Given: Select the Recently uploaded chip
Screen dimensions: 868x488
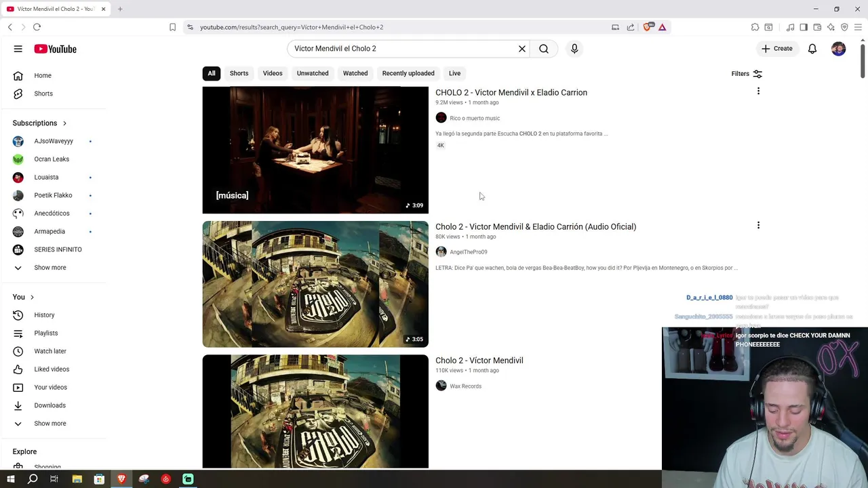Looking at the screenshot, I should [408, 73].
